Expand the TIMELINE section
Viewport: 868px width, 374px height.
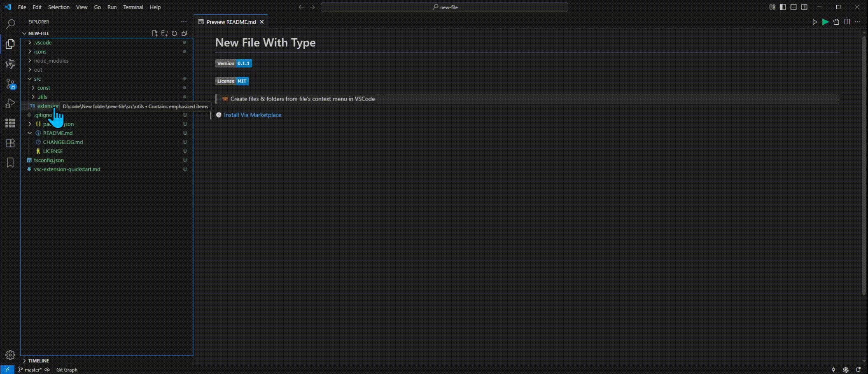pyautogui.click(x=106, y=360)
